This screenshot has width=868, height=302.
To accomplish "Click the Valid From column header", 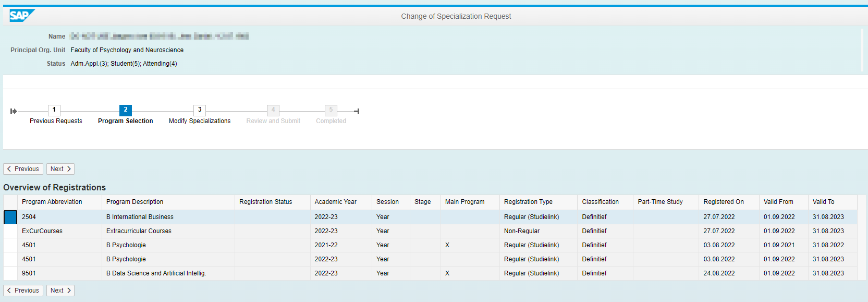I will (x=784, y=202).
